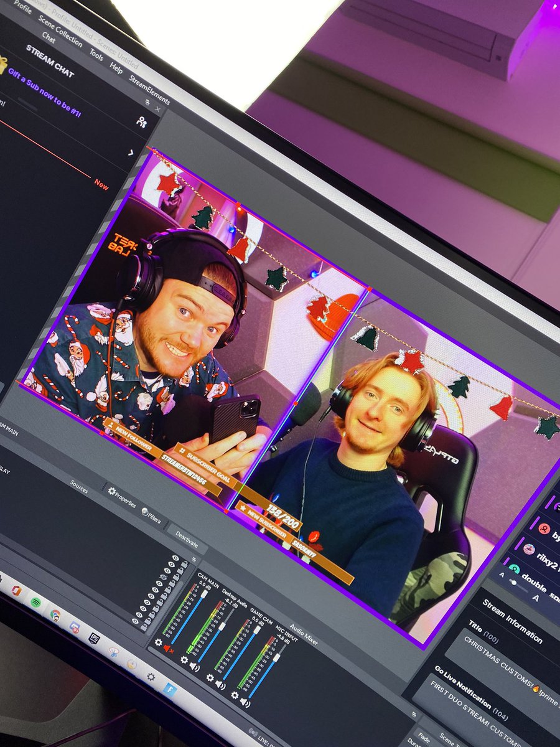The height and width of the screenshot is (747, 560).
Task: Open source Filters button
Action: [152, 516]
